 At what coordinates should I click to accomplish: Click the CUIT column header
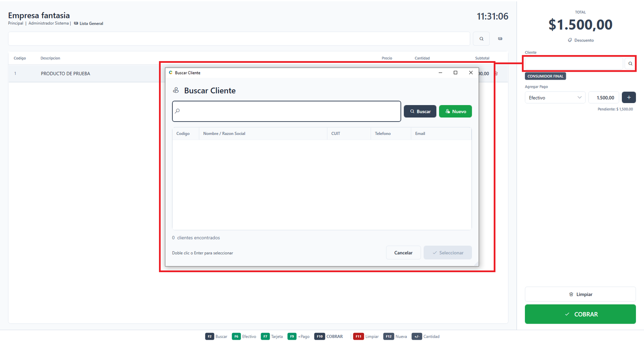(x=336, y=134)
